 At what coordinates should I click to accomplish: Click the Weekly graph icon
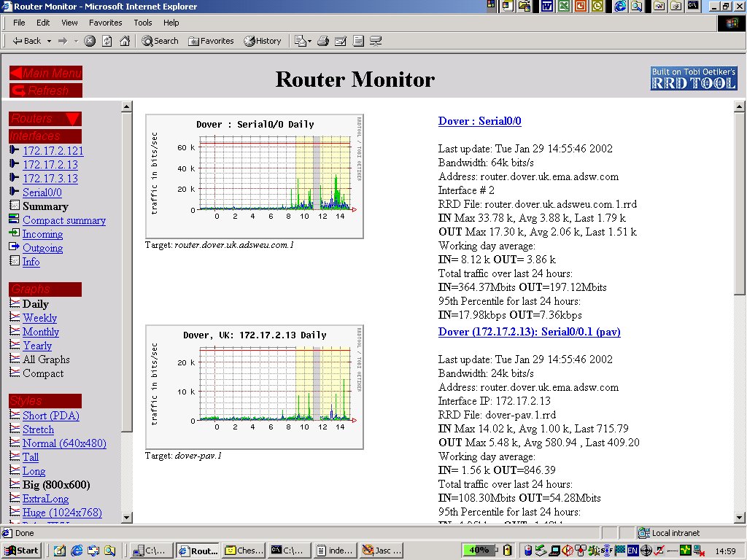(13, 318)
